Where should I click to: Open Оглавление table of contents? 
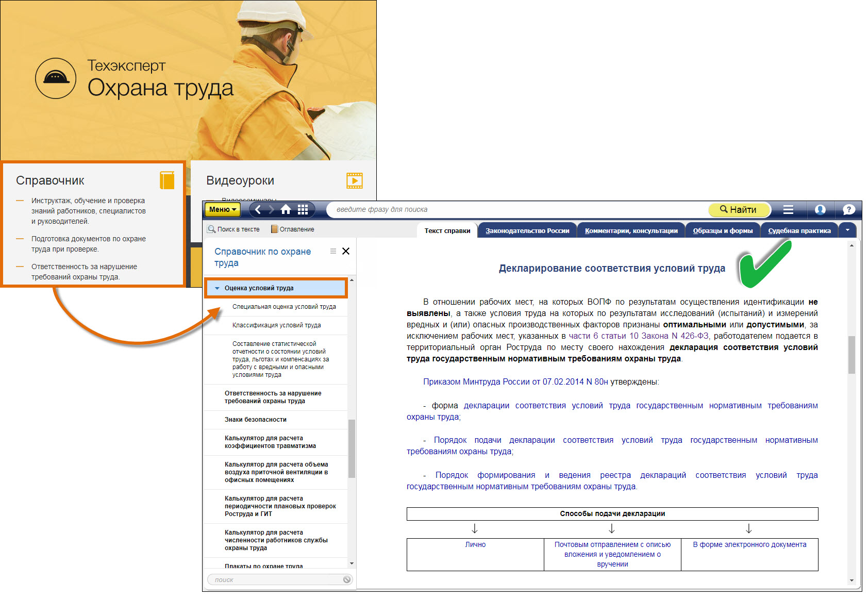(x=293, y=229)
